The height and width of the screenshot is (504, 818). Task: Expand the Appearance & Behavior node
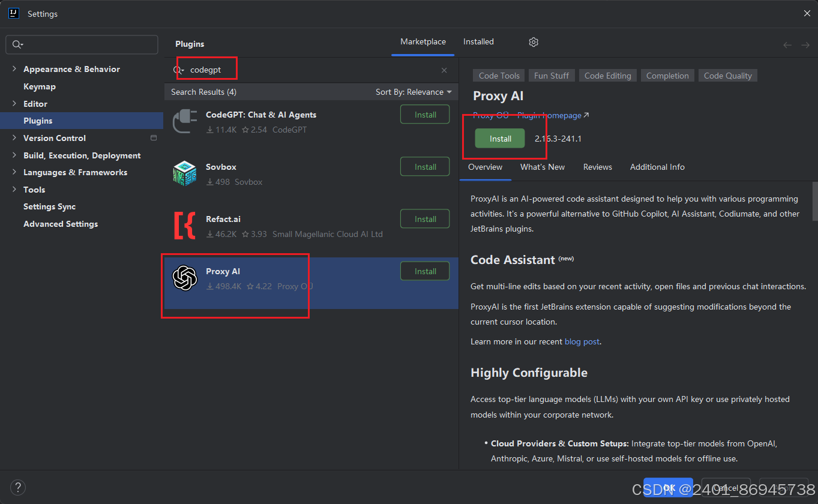[14, 69]
